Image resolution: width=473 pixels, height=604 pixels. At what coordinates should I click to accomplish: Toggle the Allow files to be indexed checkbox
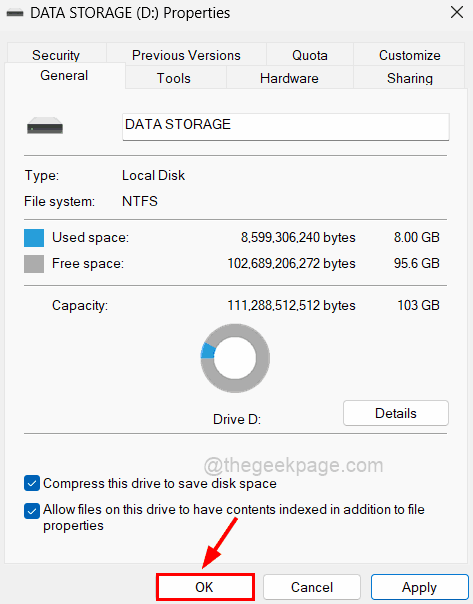[32, 511]
